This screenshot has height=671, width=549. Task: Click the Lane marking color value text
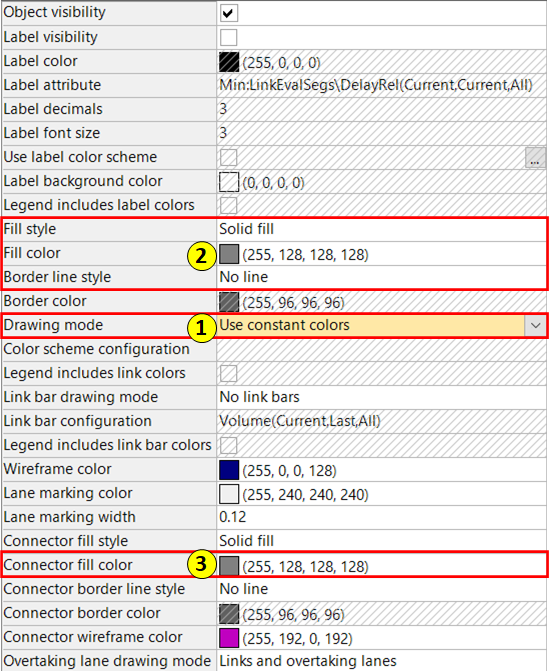pos(306,495)
